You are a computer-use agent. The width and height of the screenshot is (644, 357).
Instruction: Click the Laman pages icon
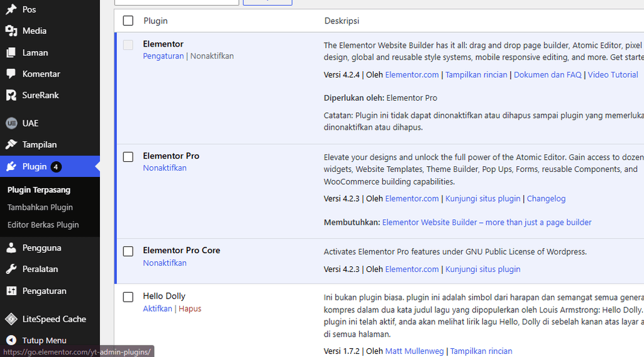coord(11,53)
